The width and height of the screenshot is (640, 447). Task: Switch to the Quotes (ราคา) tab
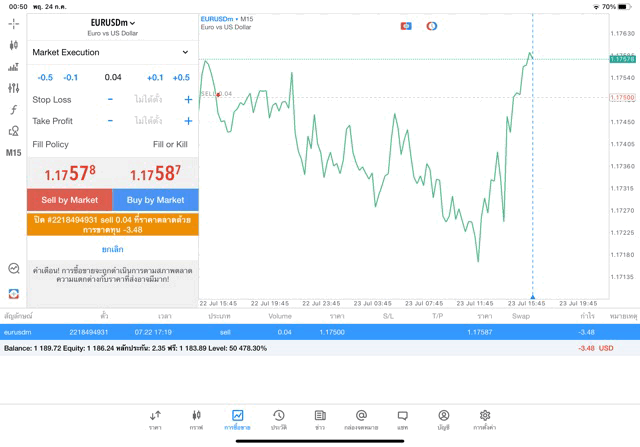(155, 418)
